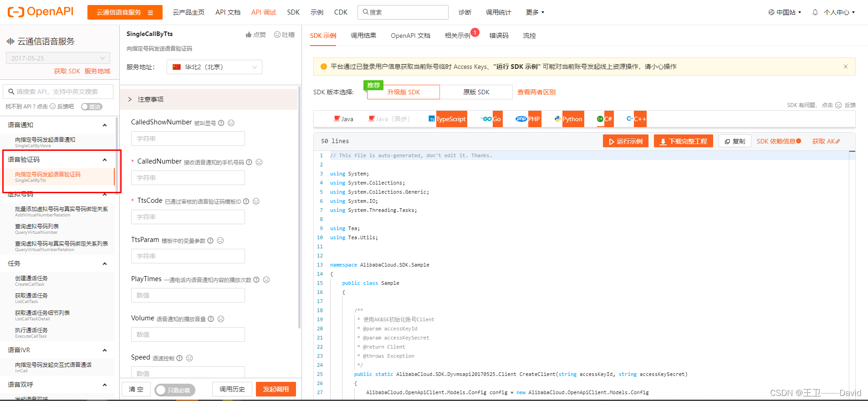The height and width of the screenshot is (401, 868).
Task: Click the CalledNumber input field
Action: pos(188,178)
